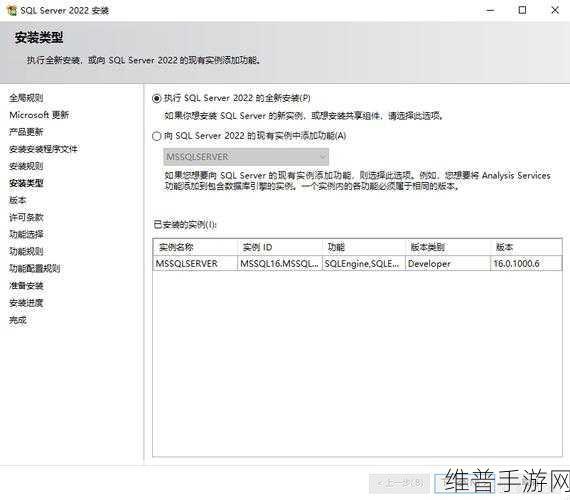Select the MSSQLSERVER row name cell

tap(195, 264)
